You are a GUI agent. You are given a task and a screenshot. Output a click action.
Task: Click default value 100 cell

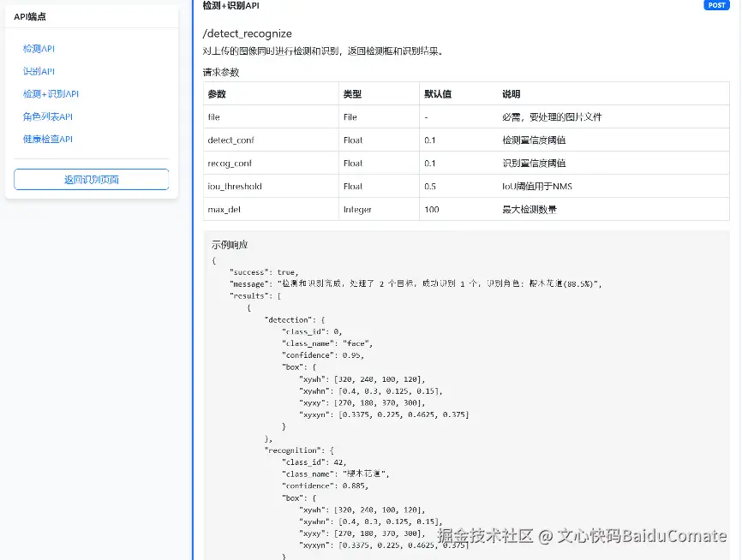[x=458, y=210]
